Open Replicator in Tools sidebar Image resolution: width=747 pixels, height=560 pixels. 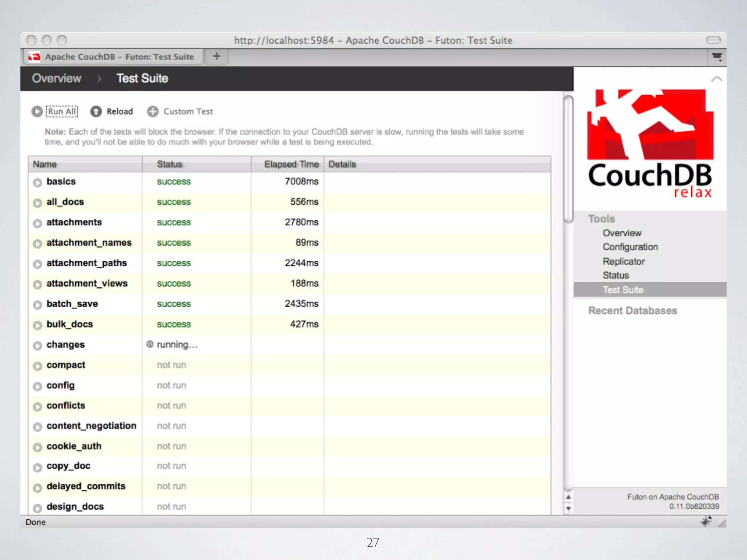coord(623,261)
